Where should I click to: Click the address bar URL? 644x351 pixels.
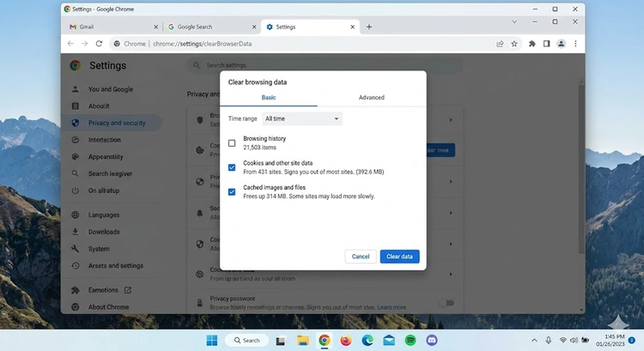(x=203, y=44)
